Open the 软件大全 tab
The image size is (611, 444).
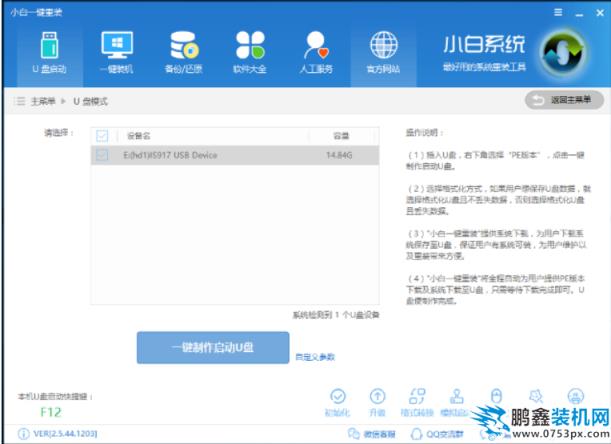pos(250,54)
